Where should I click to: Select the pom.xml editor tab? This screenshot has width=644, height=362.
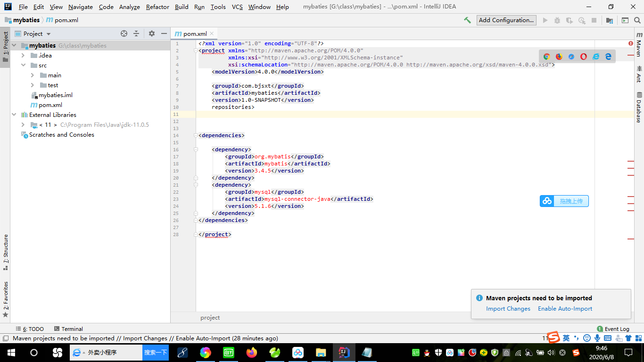click(195, 33)
